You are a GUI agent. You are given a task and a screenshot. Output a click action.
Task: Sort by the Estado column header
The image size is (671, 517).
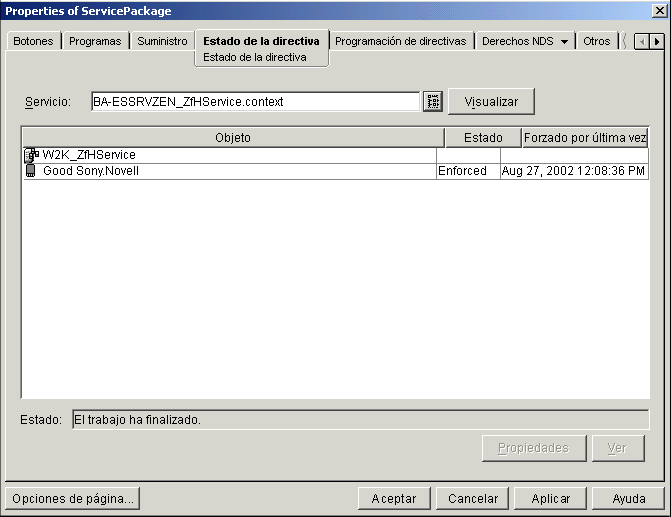[483, 138]
